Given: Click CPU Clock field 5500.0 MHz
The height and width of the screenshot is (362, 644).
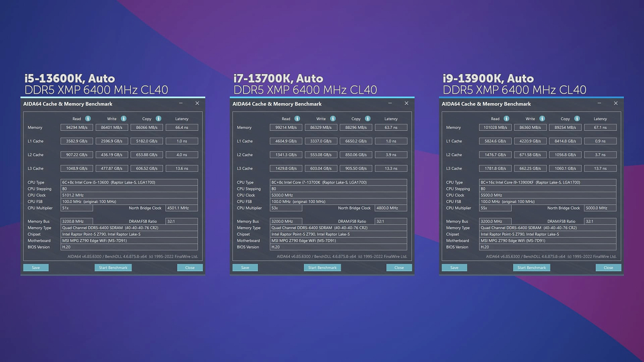Looking at the screenshot, I should pos(548,195).
